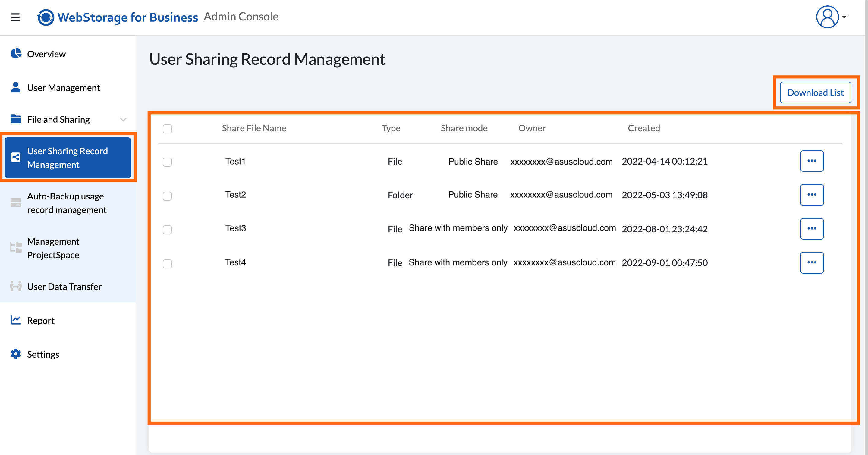Collapse the File and Sharing chevron
This screenshot has height=455, width=868.
coord(123,119)
